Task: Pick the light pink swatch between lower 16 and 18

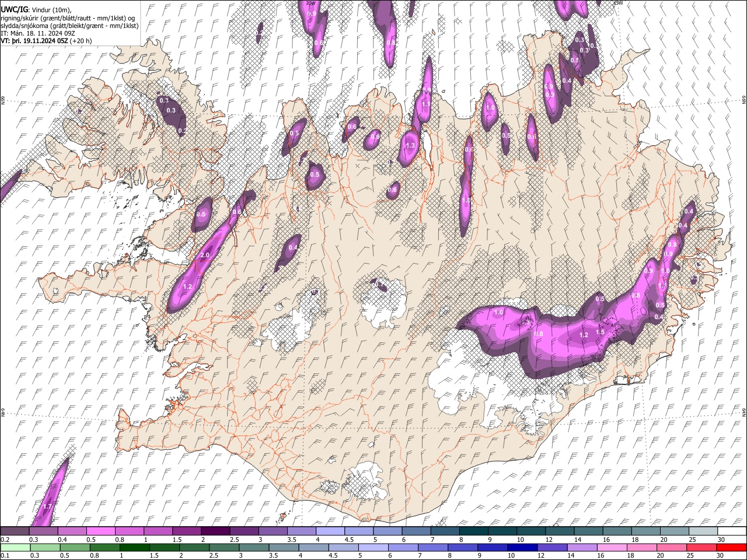Action: click(612, 547)
